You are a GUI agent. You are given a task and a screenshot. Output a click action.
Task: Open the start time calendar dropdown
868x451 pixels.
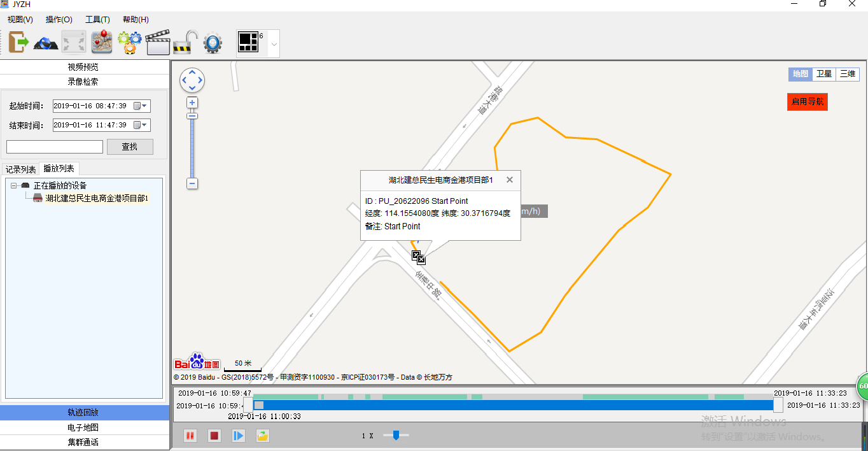tap(141, 106)
